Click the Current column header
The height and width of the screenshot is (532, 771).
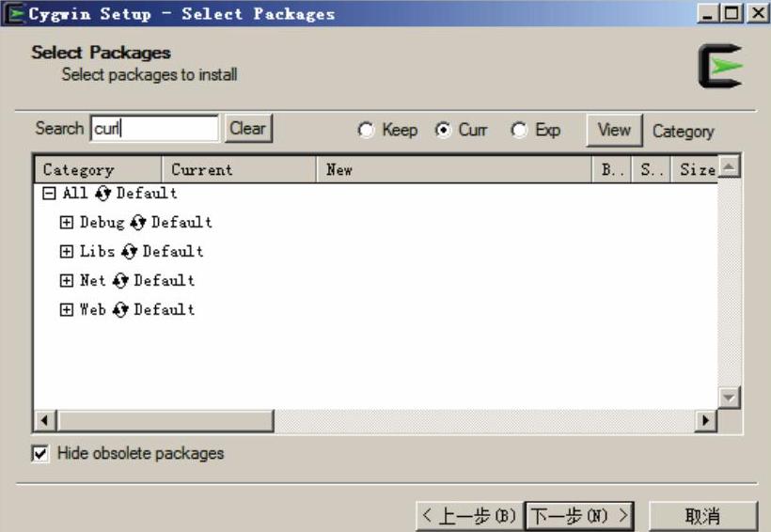tap(239, 169)
